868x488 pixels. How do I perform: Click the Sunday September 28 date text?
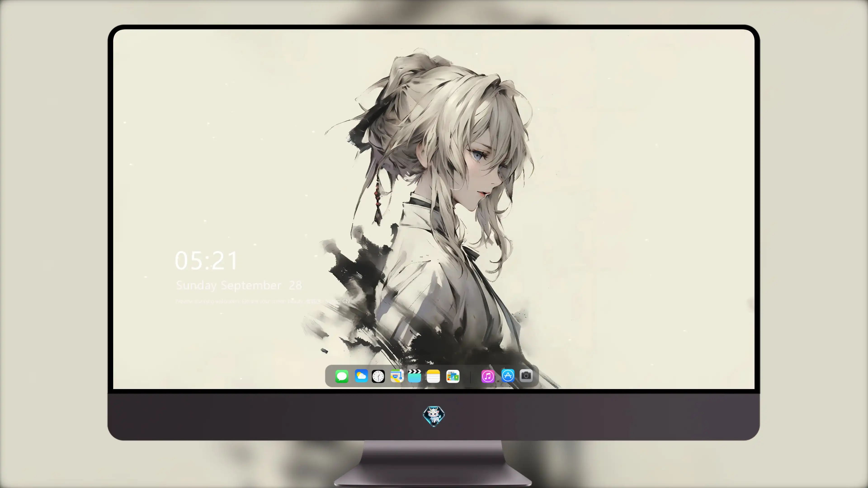239,285
